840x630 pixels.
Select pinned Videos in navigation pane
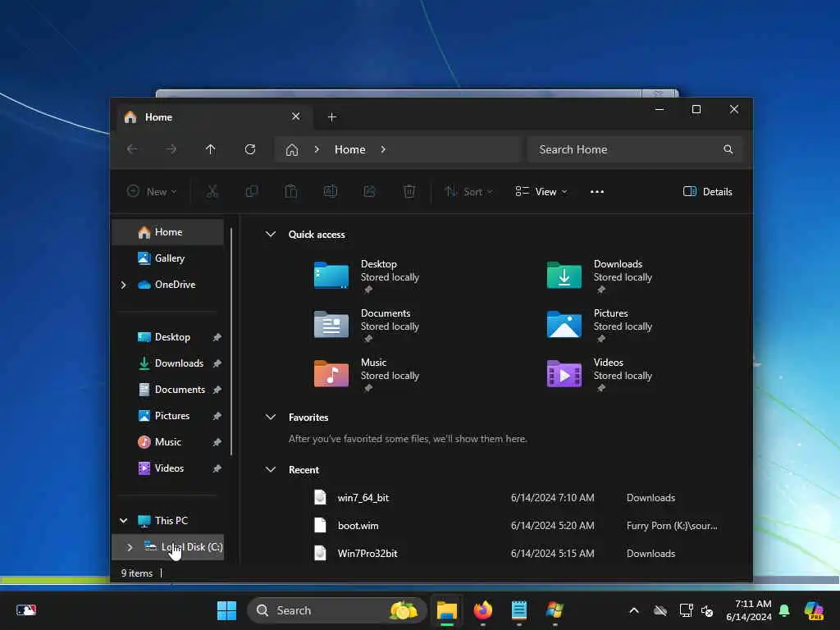[167, 468]
